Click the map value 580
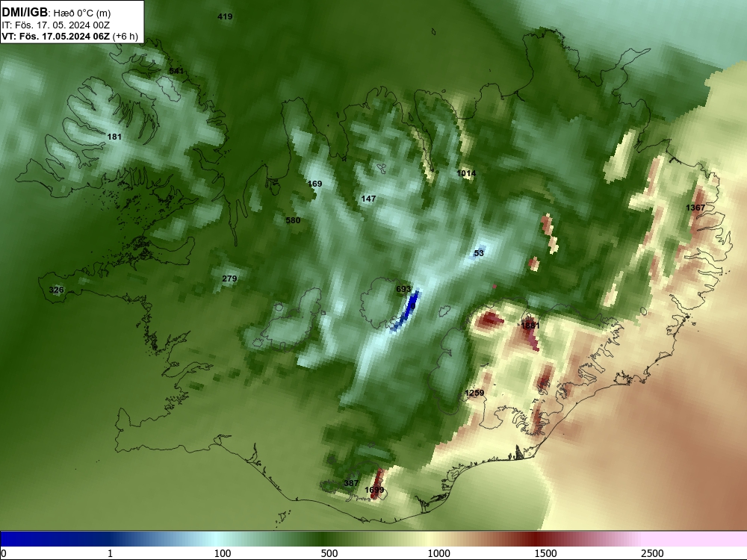 click(x=293, y=220)
